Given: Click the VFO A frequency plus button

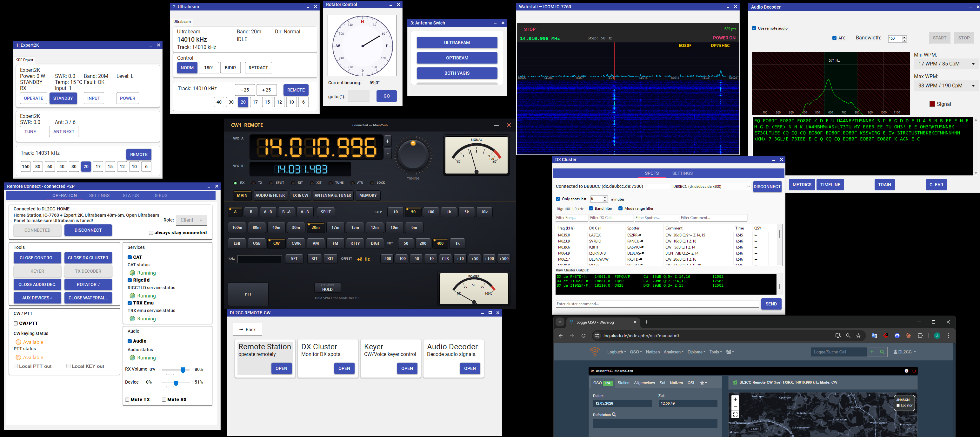Looking at the screenshot, I should pyautogui.click(x=388, y=141).
